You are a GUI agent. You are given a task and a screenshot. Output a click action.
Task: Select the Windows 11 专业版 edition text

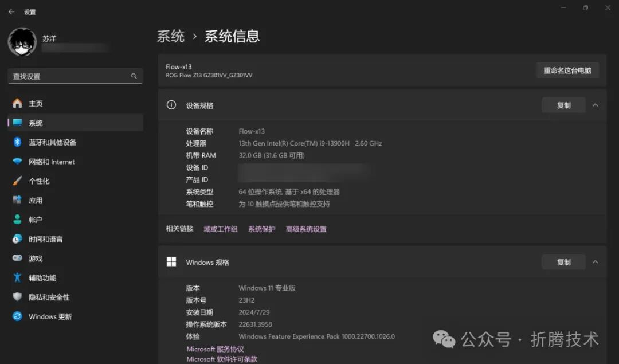point(267,288)
